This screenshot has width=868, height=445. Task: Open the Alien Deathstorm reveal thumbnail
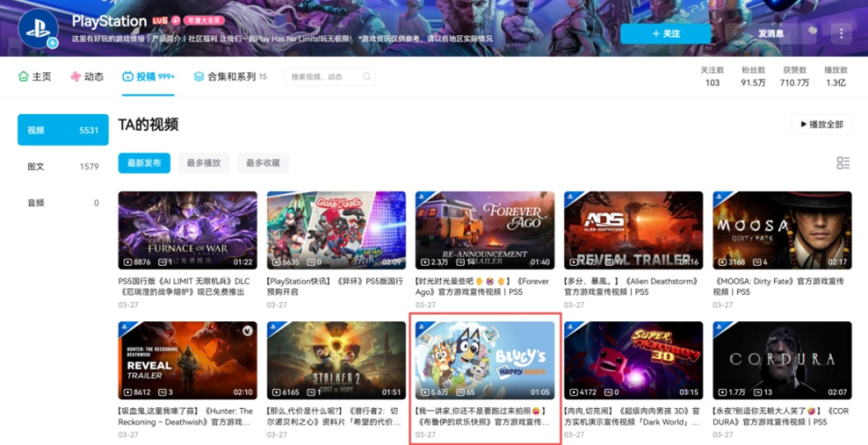pos(633,231)
